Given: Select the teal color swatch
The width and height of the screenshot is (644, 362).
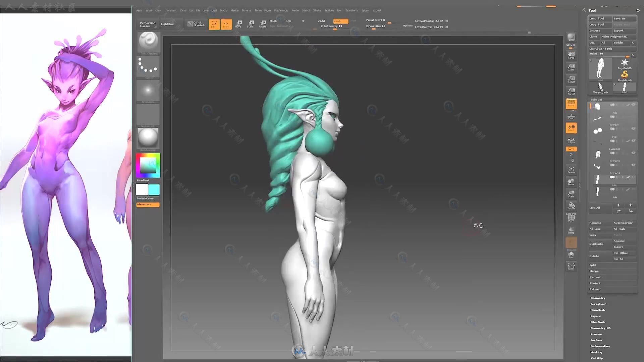Looking at the screenshot, I should [154, 190].
